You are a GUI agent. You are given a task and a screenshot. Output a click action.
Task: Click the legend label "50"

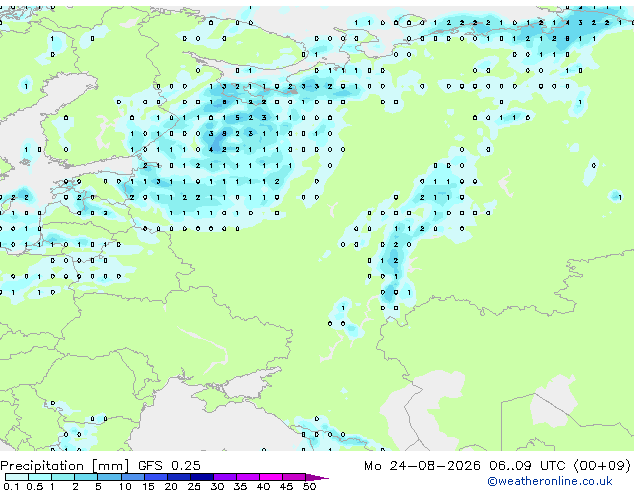click(310, 486)
